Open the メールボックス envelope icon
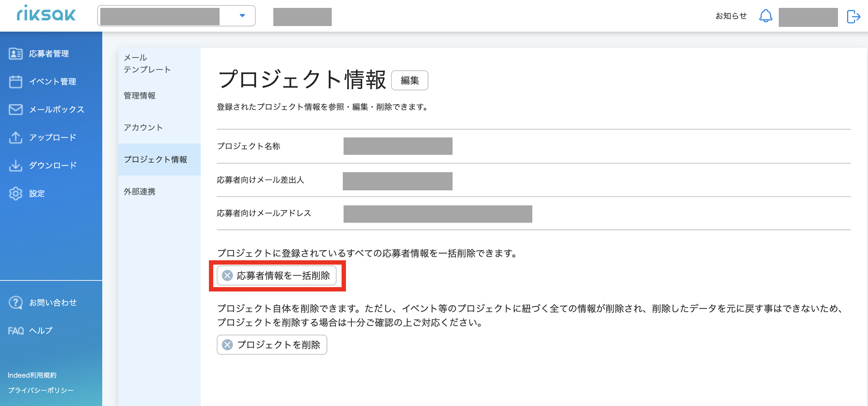This screenshot has width=868, height=406. pos(15,109)
